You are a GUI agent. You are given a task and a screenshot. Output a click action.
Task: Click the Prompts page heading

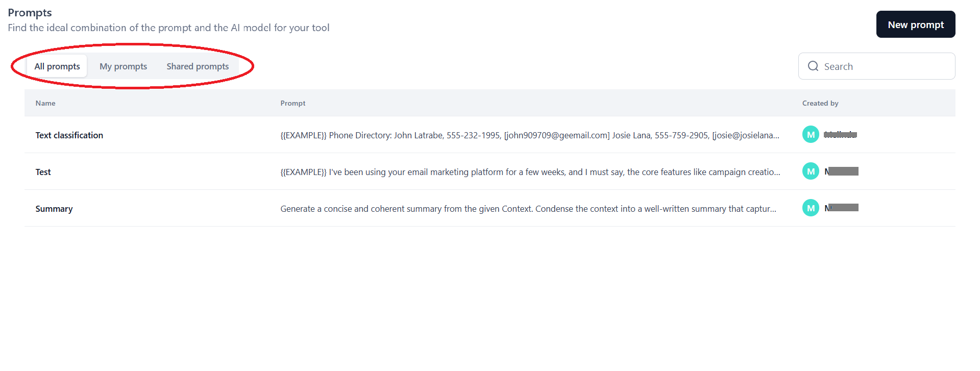tap(30, 13)
